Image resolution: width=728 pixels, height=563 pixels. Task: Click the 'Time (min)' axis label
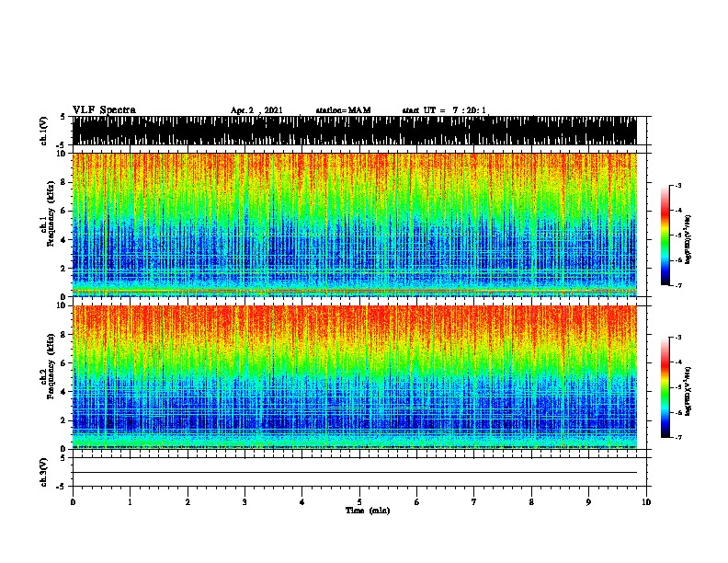(x=368, y=511)
